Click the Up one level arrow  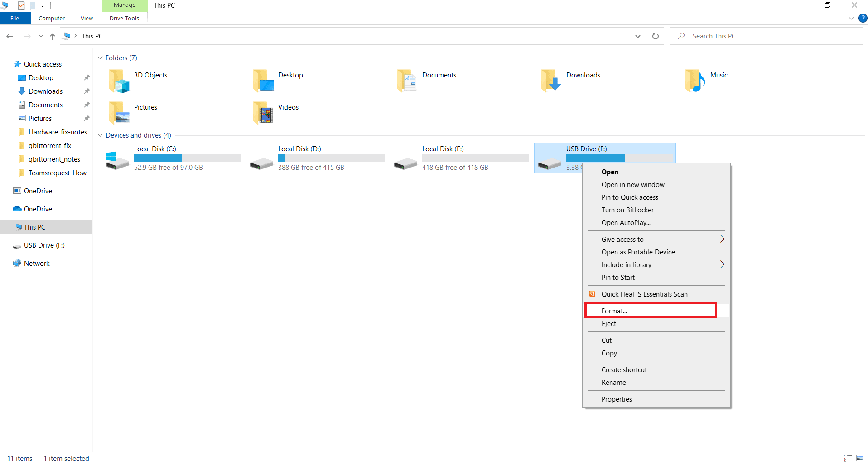[53, 36]
